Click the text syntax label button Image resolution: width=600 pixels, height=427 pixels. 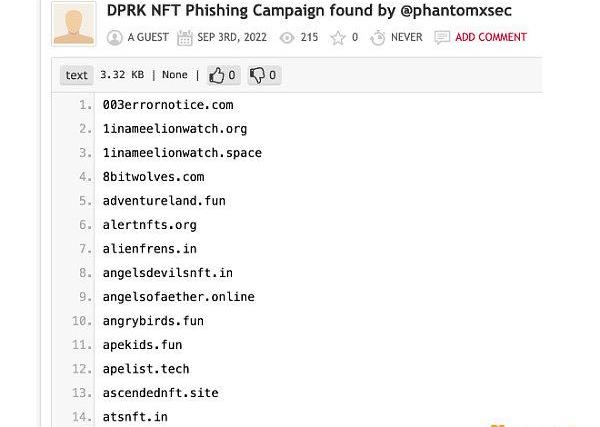coord(77,75)
